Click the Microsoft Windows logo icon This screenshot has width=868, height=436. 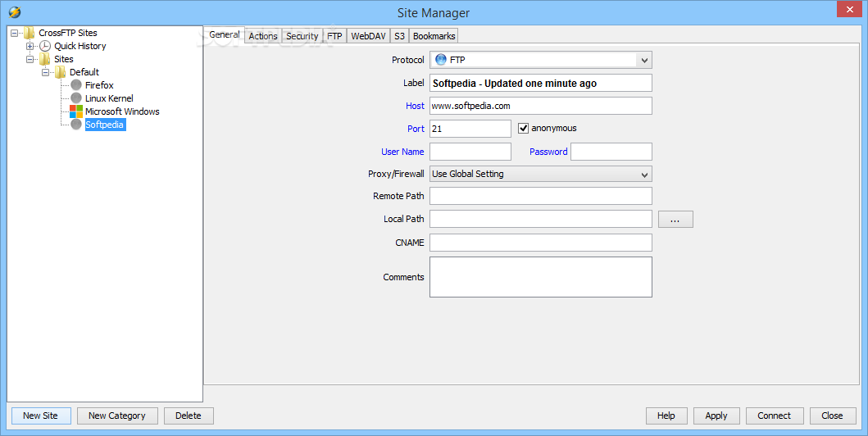pyautogui.click(x=76, y=111)
